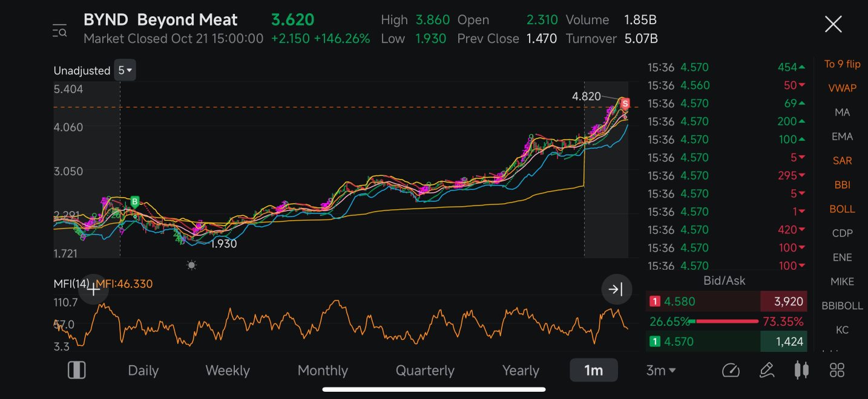The image size is (868, 399).
Task: Jump to latest with the arrow button
Action: pyautogui.click(x=616, y=289)
